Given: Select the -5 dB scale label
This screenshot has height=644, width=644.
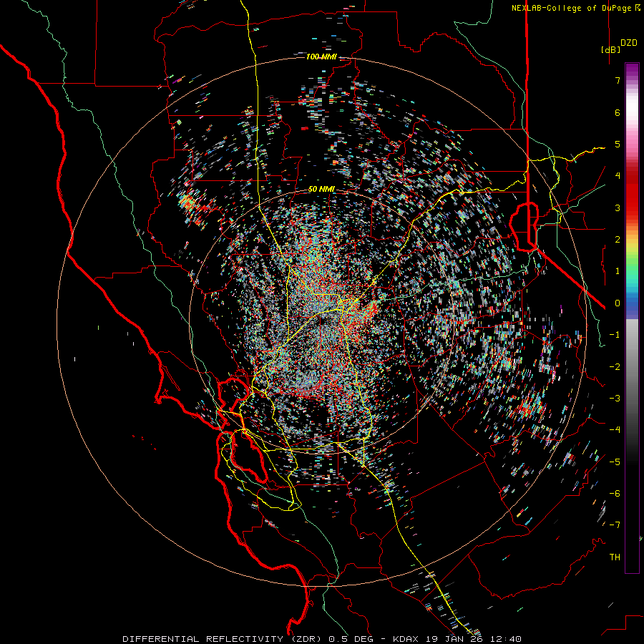Looking at the screenshot, I should tap(615, 462).
